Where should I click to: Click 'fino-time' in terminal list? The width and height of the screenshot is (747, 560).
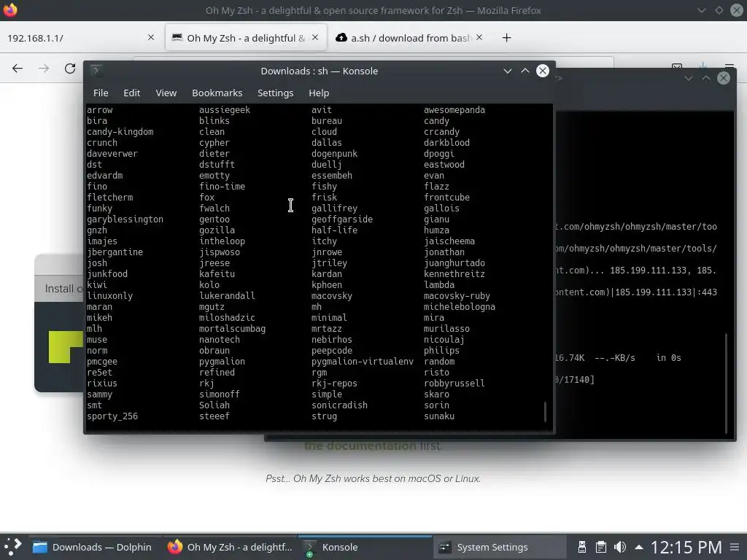coord(222,186)
